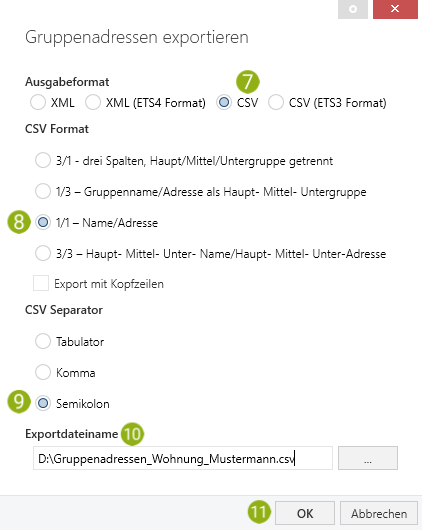422x530 pixels.
Task: Close the export dialog window
Action: coord(395,9)
